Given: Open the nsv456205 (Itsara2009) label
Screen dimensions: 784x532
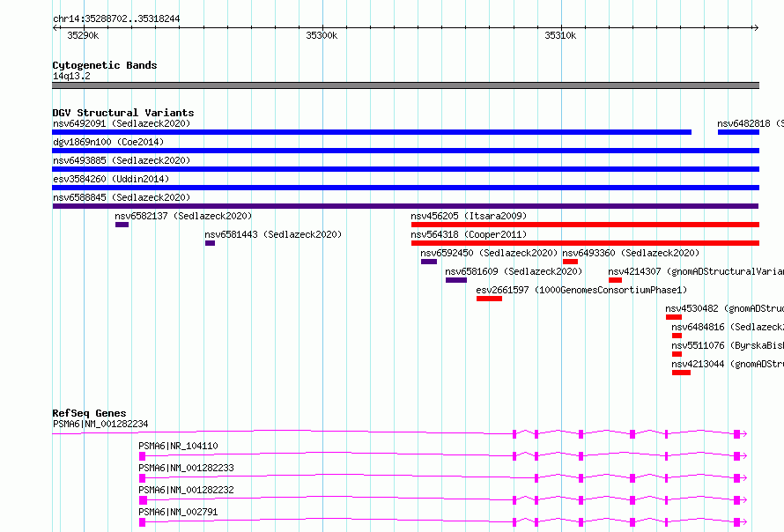Looking at the screenshot, I should (x=469, y=216).
